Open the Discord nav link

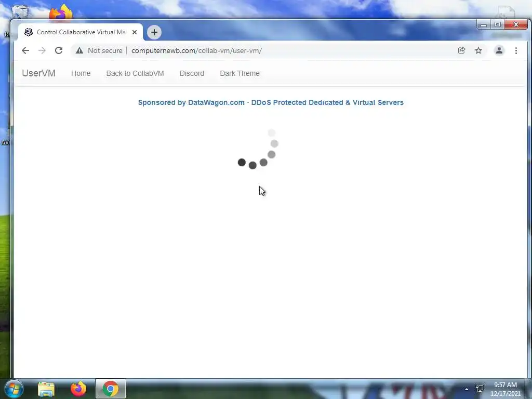tap(192, 73)
